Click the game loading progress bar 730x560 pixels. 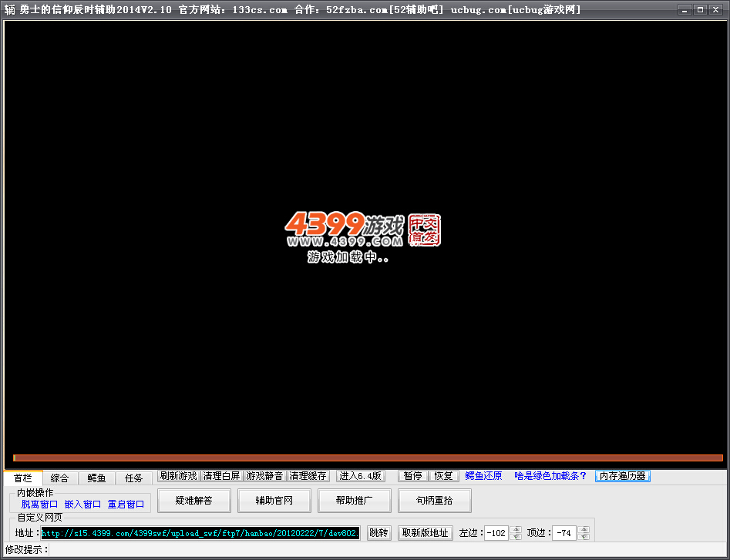(368, 458)
